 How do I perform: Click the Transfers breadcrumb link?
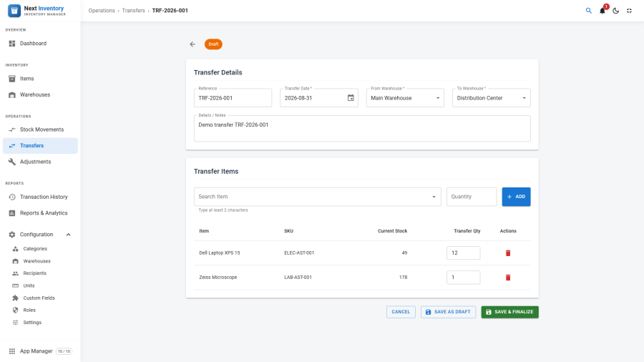click(134, 11)
